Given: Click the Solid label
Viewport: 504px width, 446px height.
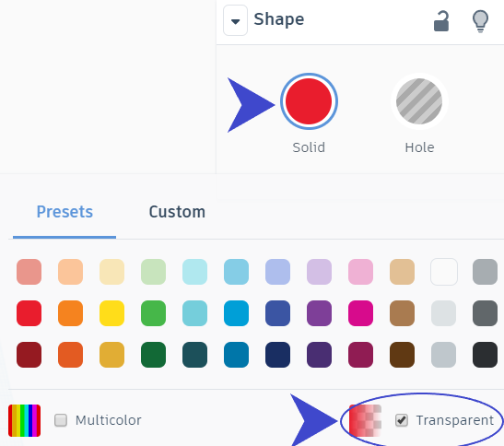Looking at the screenshot, I should coord(309,147).
